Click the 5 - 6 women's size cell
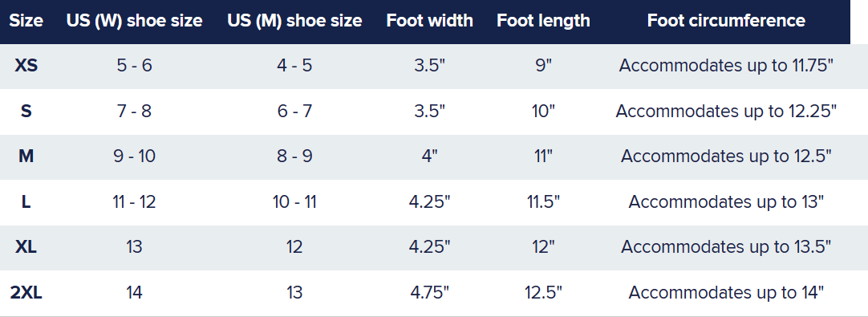Viewport: 868px width, 317px height. 134,65
